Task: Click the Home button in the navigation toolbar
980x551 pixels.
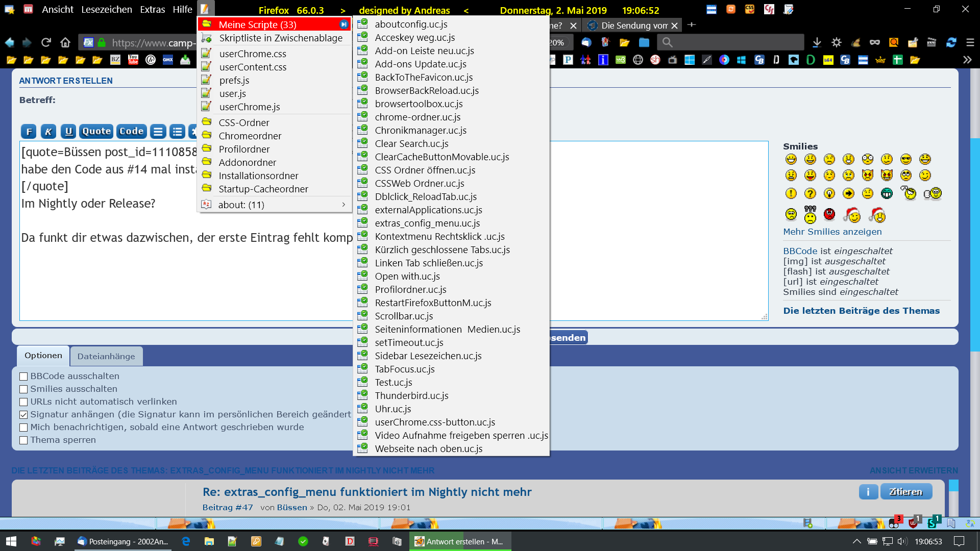Action: tap(65, 42)
